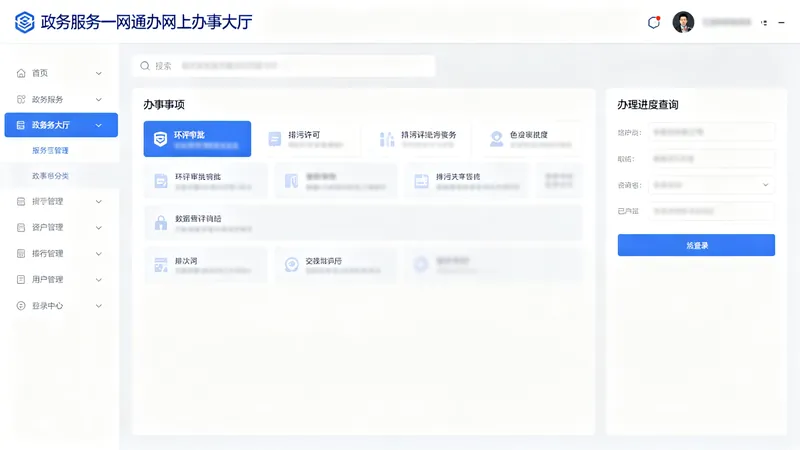The width and height of the screenshot is (800, 450).
Task: Click the document icon on 排污许可 card
Action: pos(274,139)
